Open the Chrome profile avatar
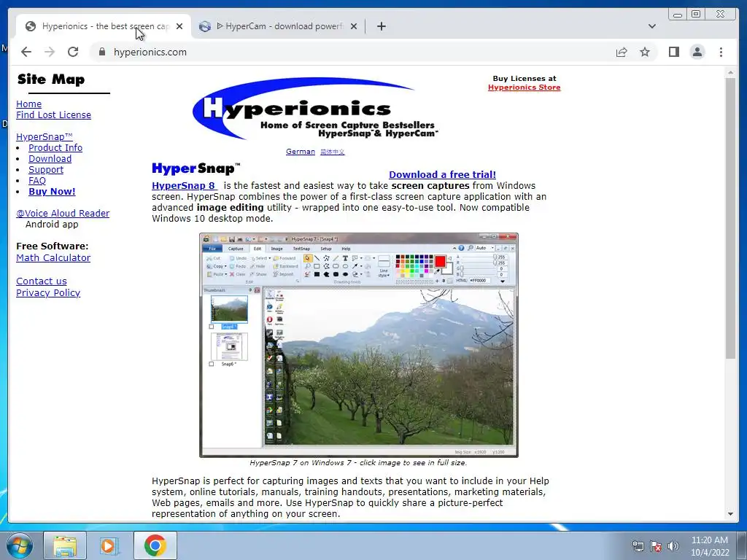The image size is (747, 560). tap(697, 52)
